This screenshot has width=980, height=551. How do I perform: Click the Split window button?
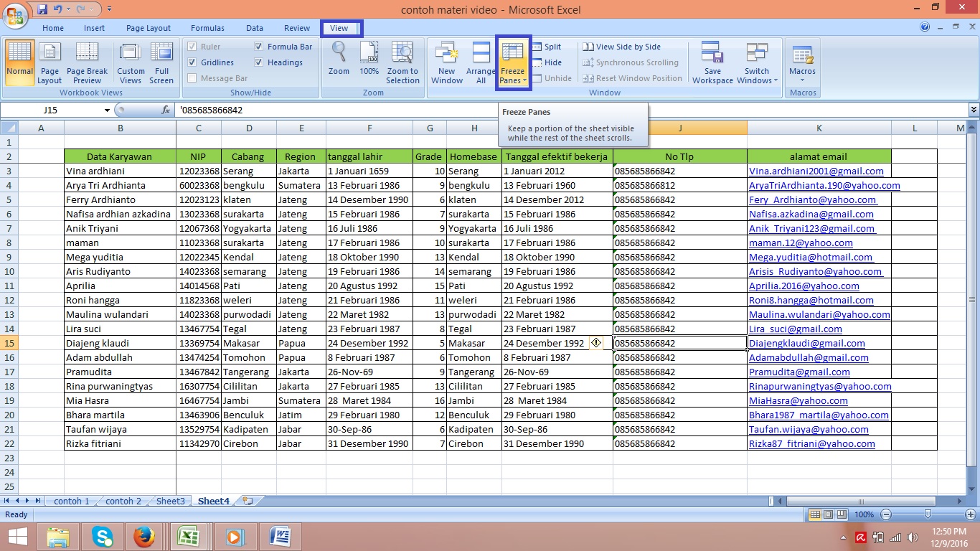pyautogui.click(x=547, y=46)
